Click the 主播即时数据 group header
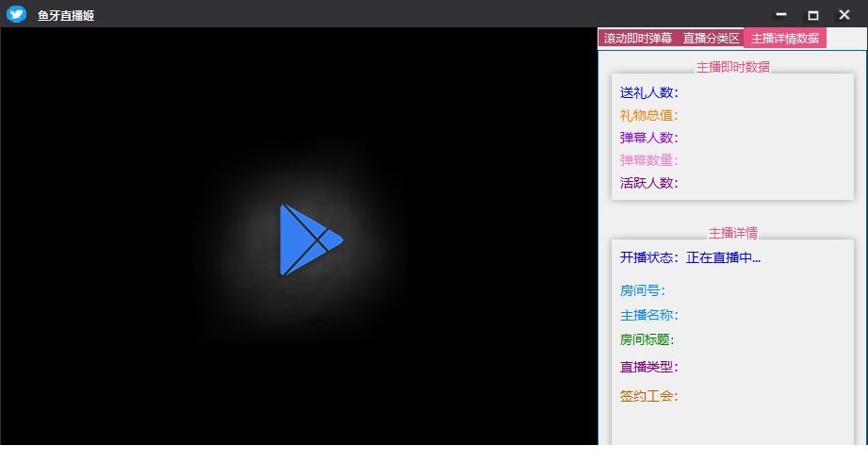 pyautogui.click(x=732, y=67)
